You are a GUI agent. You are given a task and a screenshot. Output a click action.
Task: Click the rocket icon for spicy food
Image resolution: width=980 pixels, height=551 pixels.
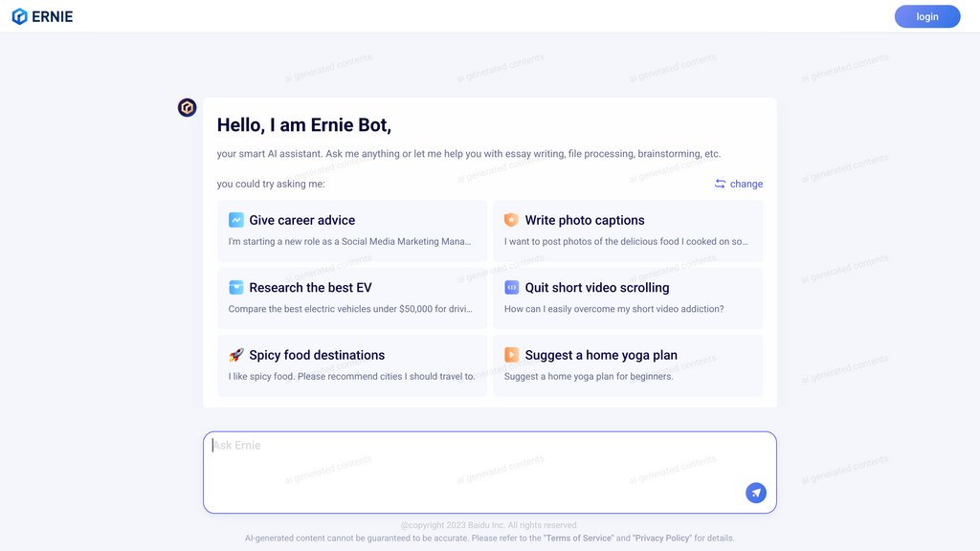click(235, 355)
